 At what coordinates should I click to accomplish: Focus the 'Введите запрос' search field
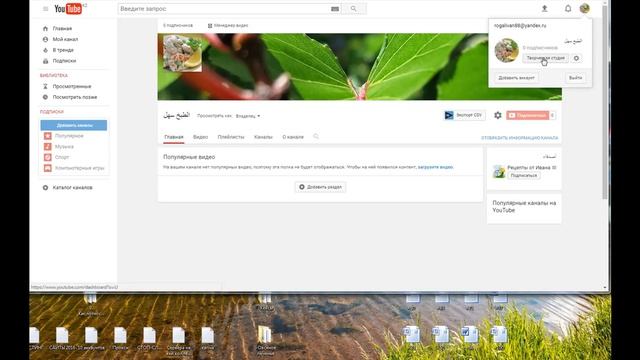(224, 9)
